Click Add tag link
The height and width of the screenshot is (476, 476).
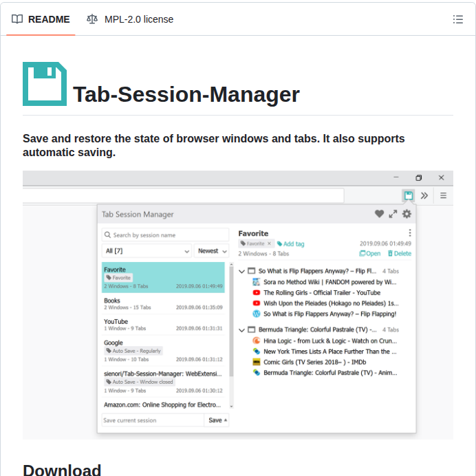(x=290, y=244)
